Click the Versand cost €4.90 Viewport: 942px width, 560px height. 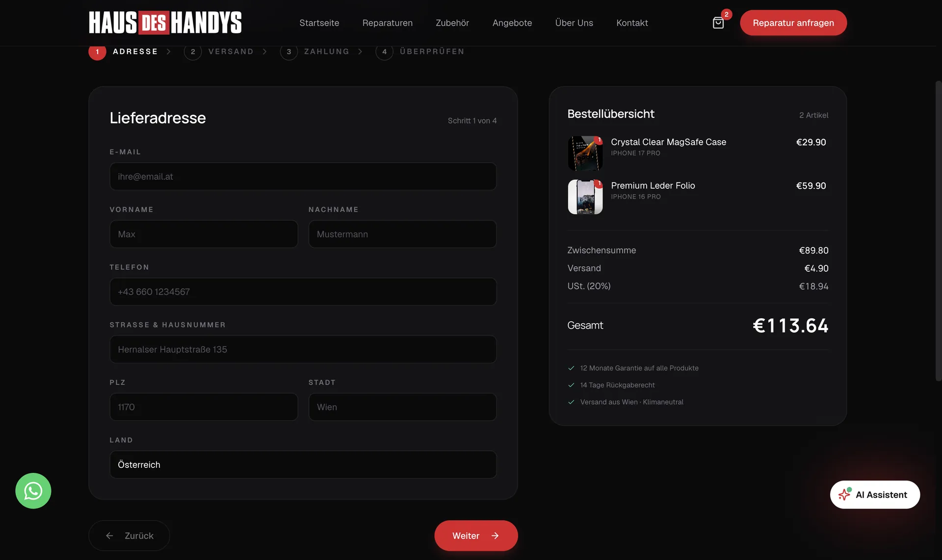coord(816,268)
